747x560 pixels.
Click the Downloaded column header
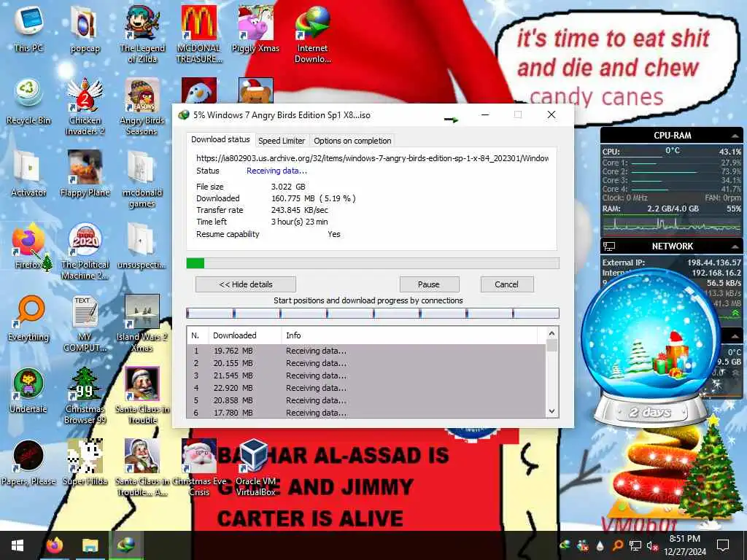245,335
